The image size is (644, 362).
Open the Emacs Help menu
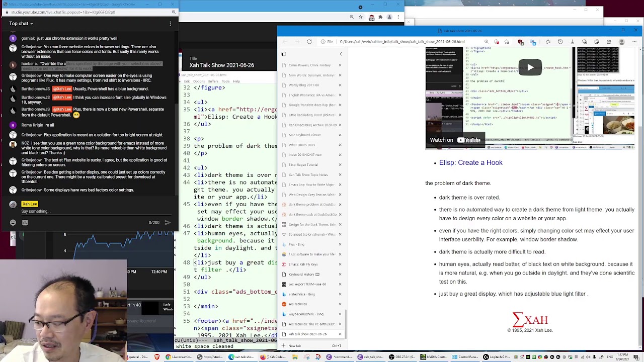(236, 81)
